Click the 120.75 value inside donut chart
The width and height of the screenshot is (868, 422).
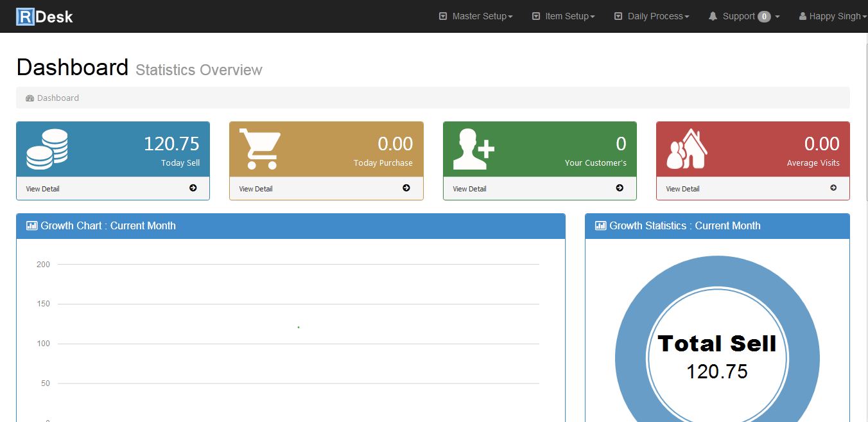tap(717, 372)
